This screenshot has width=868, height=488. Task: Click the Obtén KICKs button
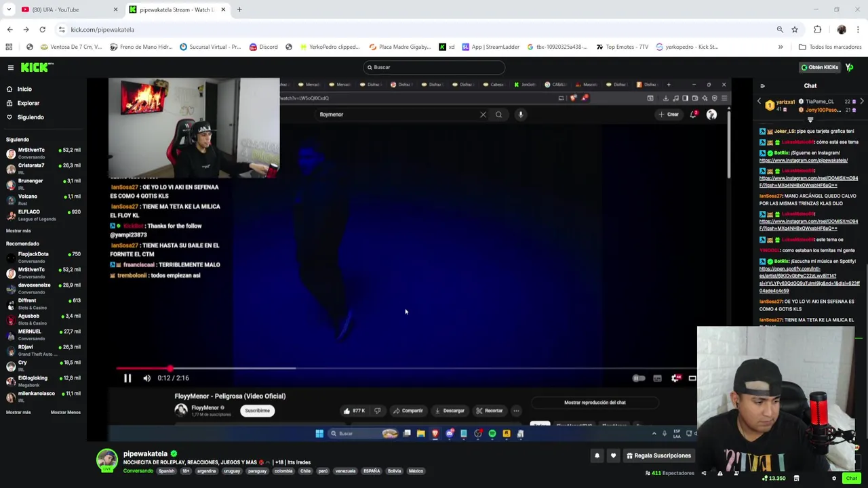click(820, 67)
